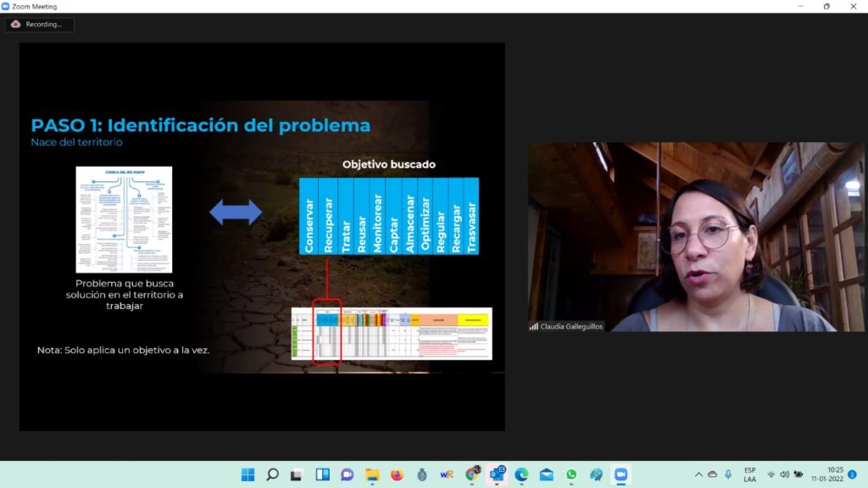Open the volume speaker tray control
The height and width of the screenshot is (488, 868).
(x=784, y=474)
